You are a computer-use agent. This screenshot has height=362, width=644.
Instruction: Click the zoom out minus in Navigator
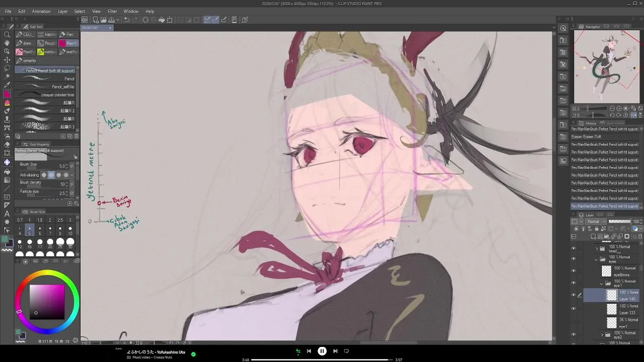click(612, 109)
